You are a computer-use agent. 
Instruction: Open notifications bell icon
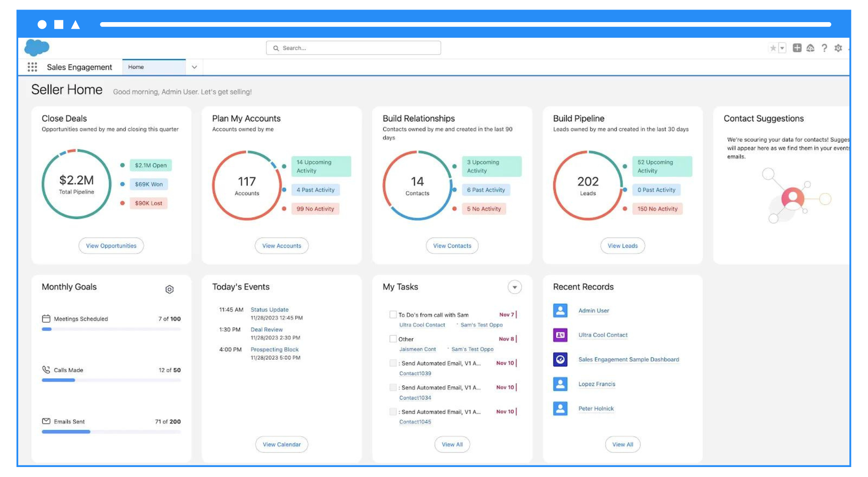coord(810,48)
